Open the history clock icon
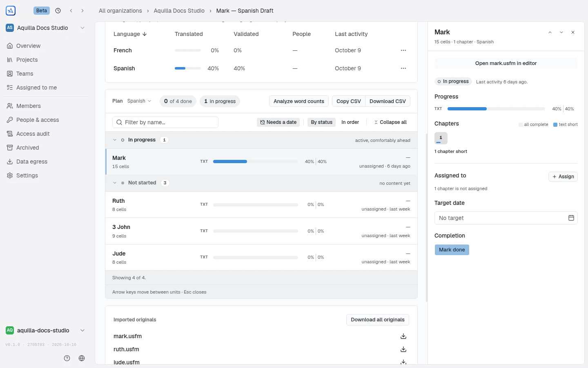 point(58,11)
